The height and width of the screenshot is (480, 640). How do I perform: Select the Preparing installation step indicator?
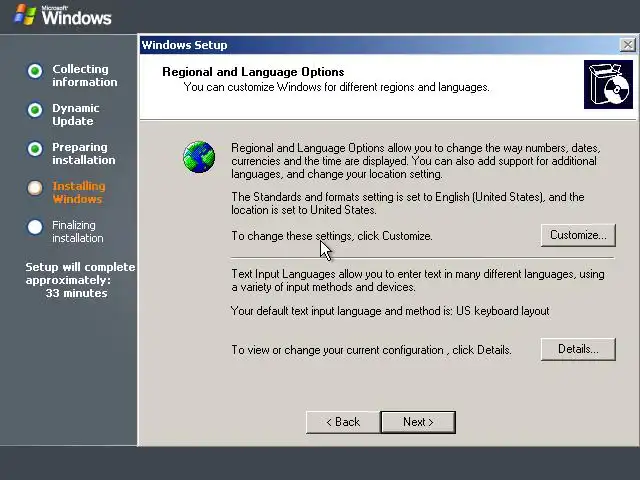35,149
